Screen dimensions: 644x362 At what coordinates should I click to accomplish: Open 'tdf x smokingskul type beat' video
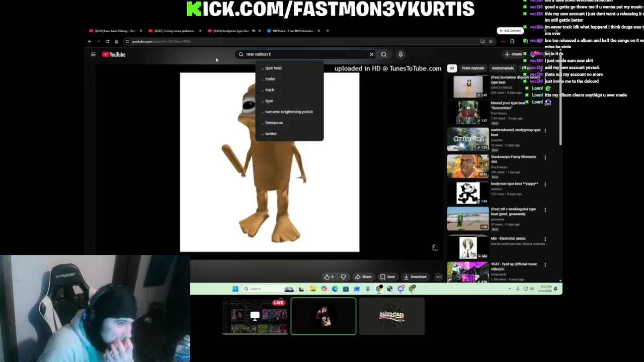click(468, 218)
